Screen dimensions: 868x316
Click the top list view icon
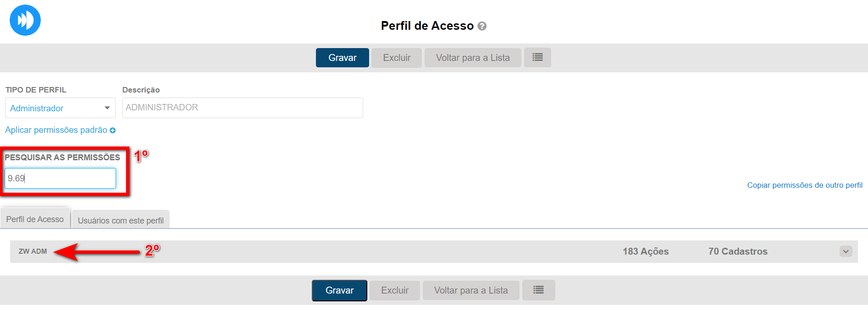[x=537, y=58]
